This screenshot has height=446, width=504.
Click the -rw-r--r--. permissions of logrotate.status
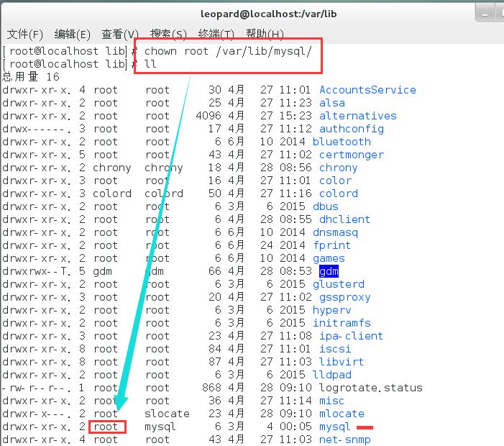tap(37, 388)
